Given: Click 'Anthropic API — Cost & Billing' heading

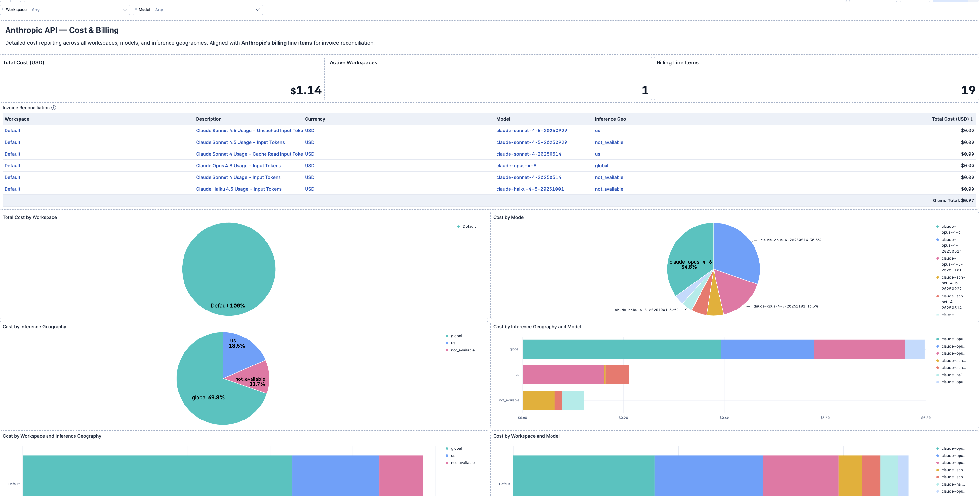Looking at the screenshot, I should [61, 30].
